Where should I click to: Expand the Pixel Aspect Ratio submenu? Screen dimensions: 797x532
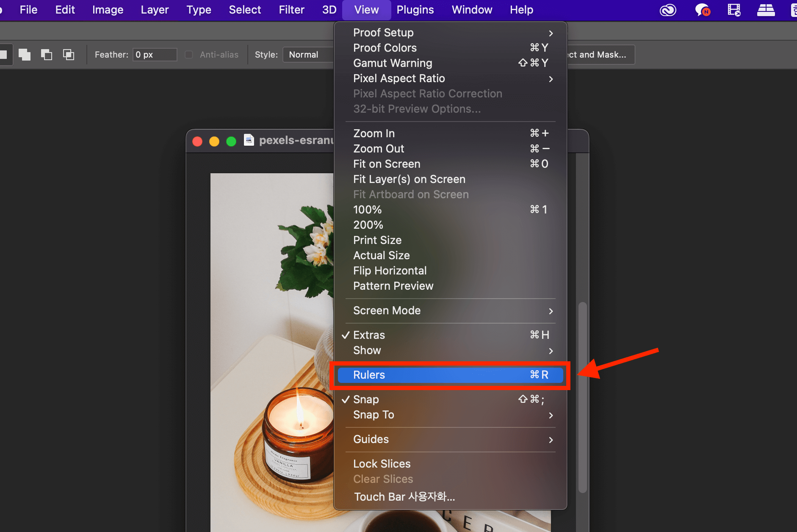pyautogui.click(x=450, y=78)
